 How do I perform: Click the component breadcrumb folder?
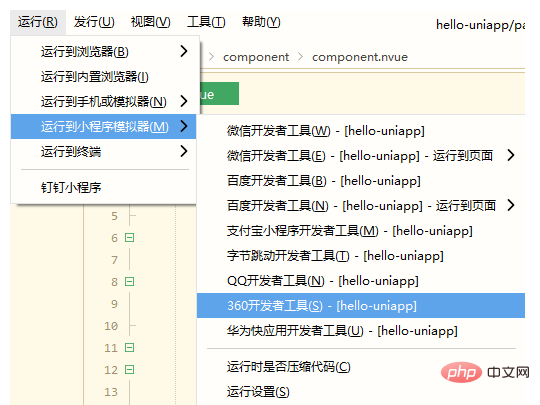[256, 57]
